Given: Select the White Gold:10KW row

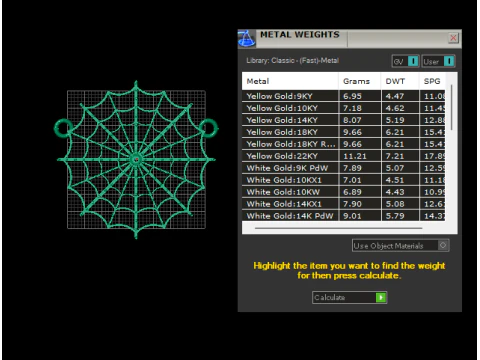Looking at the screenshot, I should pyautogui.click(x=344, y=192).
